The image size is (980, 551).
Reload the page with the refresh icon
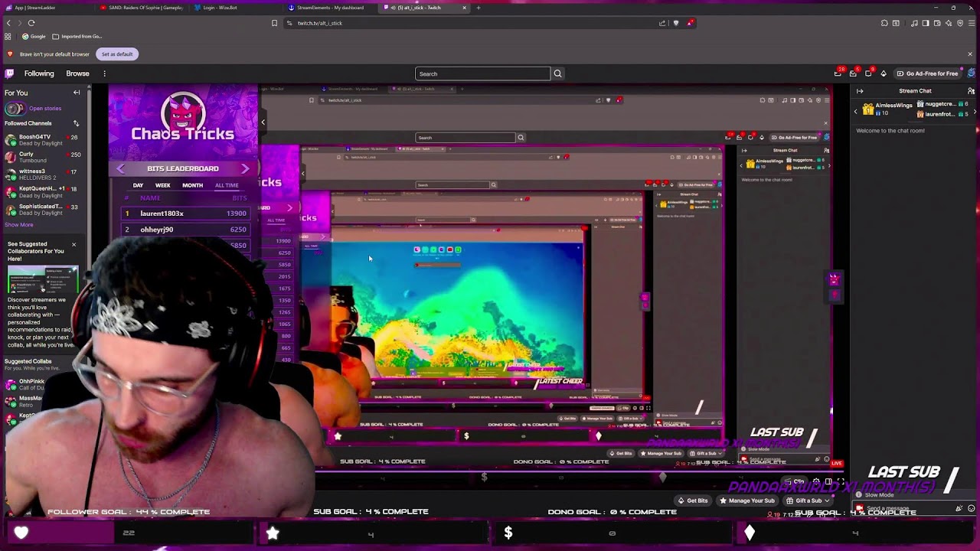click(x=31, y=23)
